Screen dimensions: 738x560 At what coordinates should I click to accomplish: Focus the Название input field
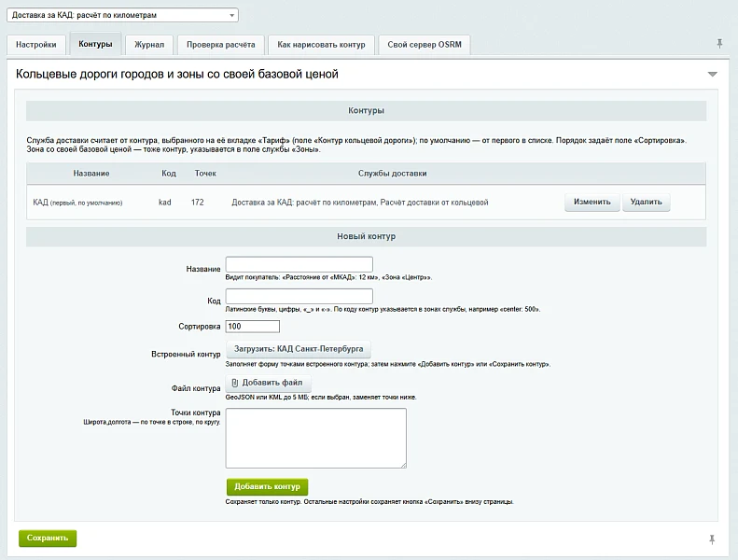(x=299, y=264)
